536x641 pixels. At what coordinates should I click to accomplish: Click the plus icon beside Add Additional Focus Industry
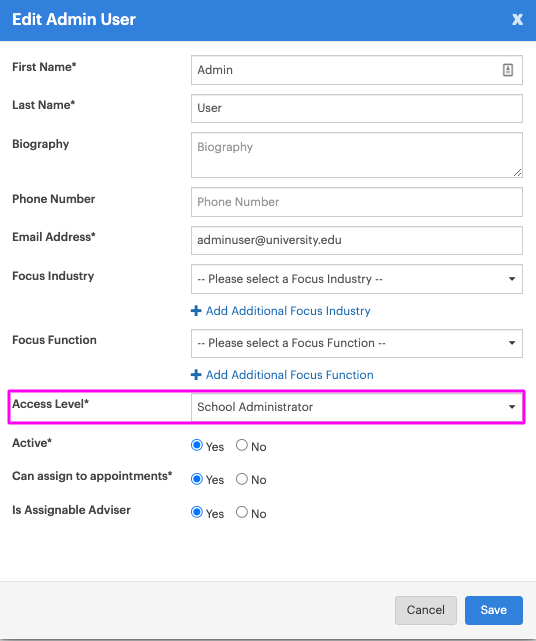click(x=196, y=311)
